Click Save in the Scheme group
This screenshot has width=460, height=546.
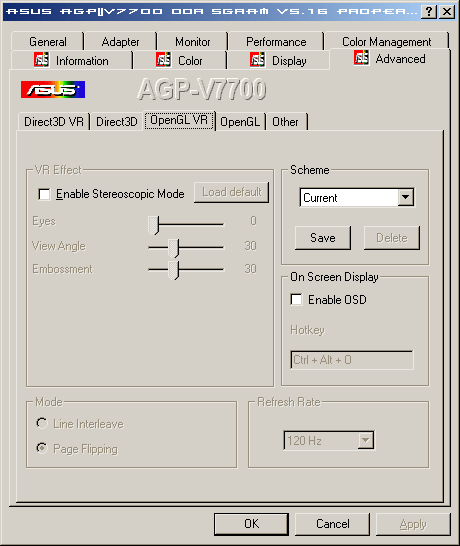click(x=323, y=238)
